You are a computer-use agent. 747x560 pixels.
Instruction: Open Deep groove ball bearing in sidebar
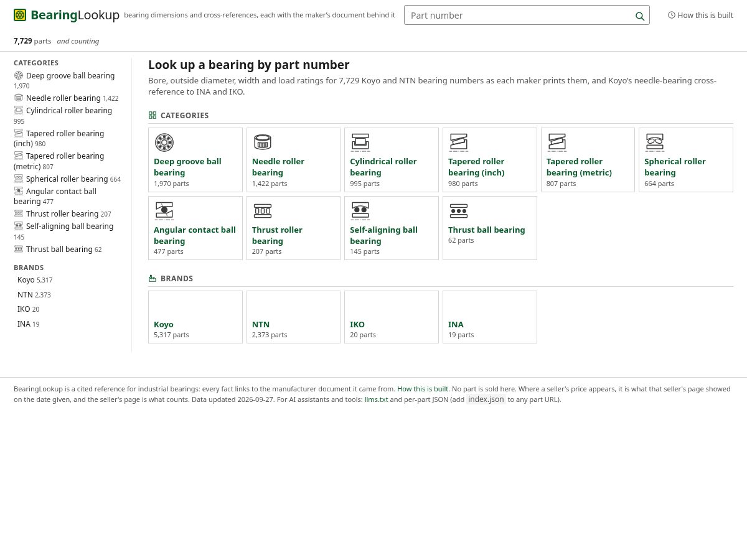pyautogui.click(x=64, y=80)
